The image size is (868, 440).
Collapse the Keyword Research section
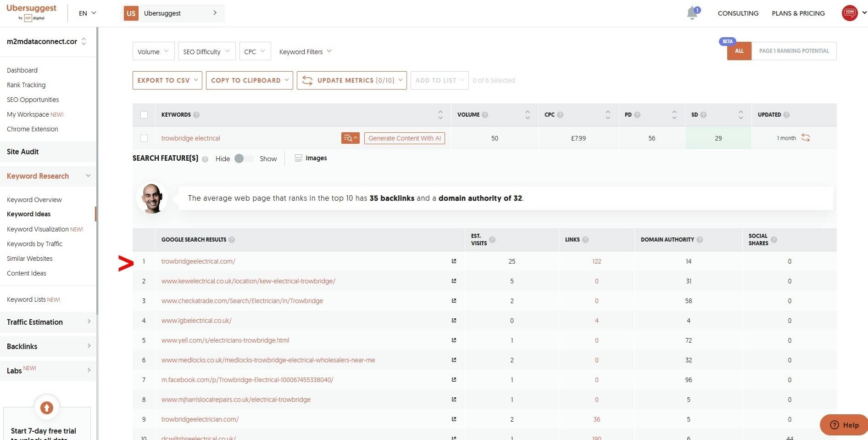[49, 176]
